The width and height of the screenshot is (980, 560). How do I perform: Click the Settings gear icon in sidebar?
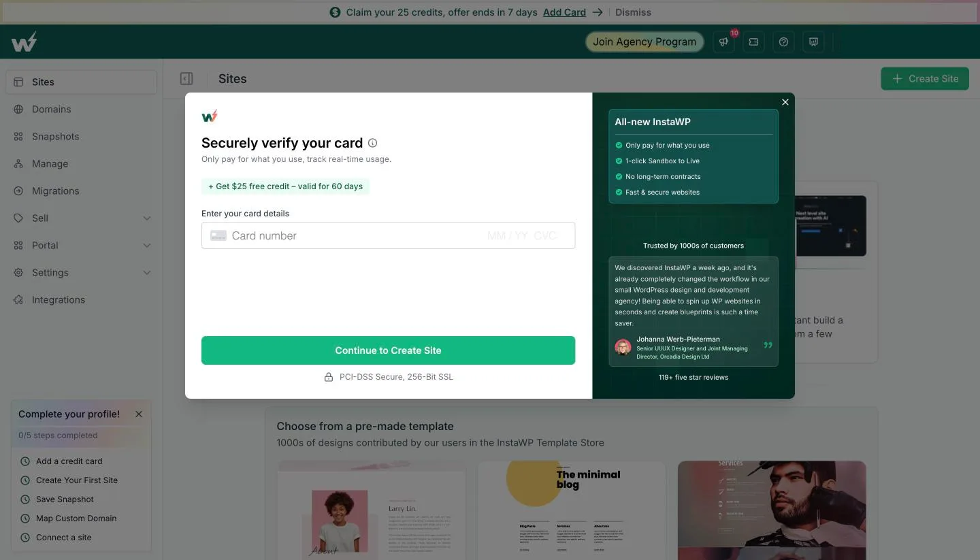(x=18, y=273)
